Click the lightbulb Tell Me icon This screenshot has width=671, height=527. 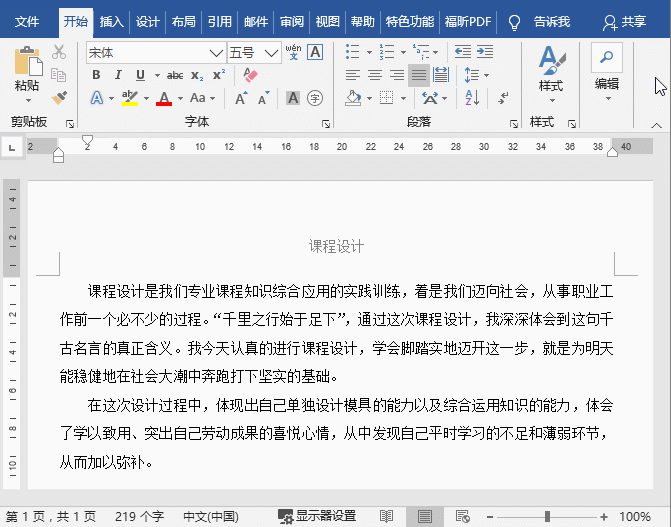514,22
